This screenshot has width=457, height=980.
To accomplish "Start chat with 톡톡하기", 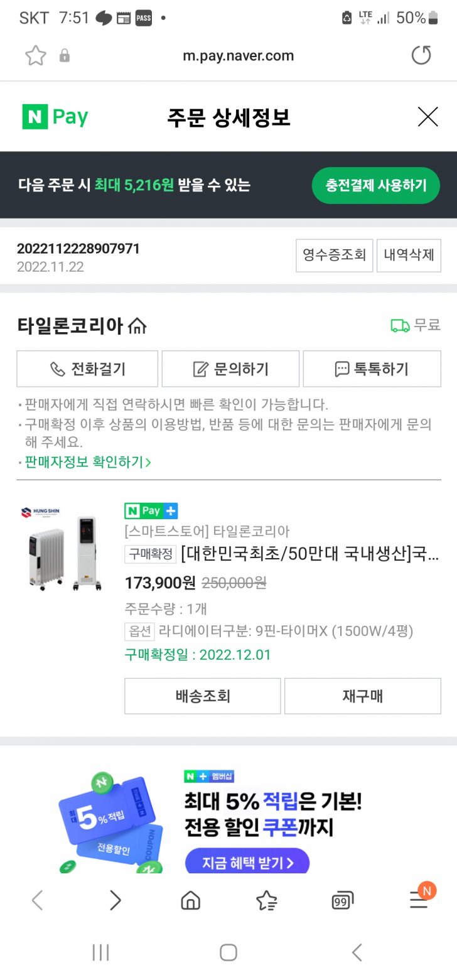I will pyautogui.click(x=372, y=369).
